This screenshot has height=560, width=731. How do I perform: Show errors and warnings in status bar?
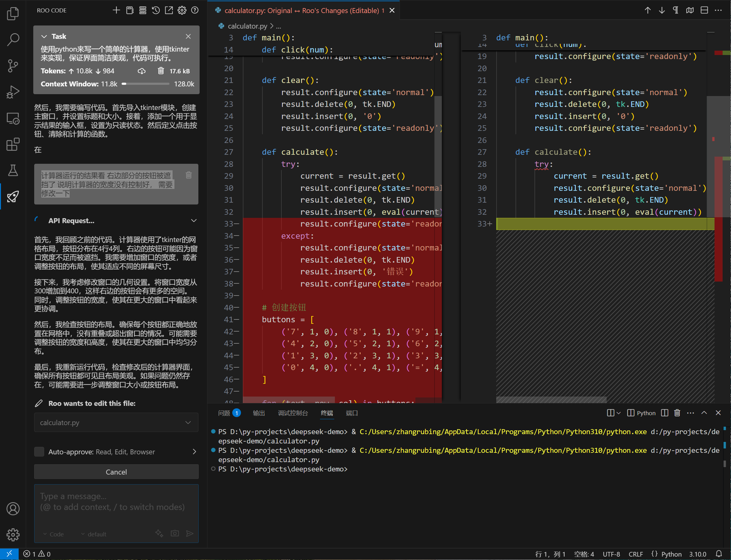pos(37,554)
